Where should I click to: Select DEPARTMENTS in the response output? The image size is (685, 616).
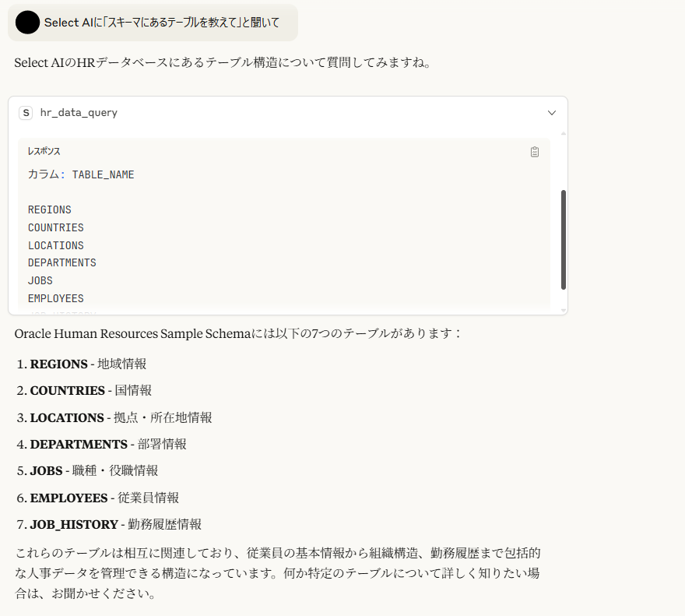62,262
